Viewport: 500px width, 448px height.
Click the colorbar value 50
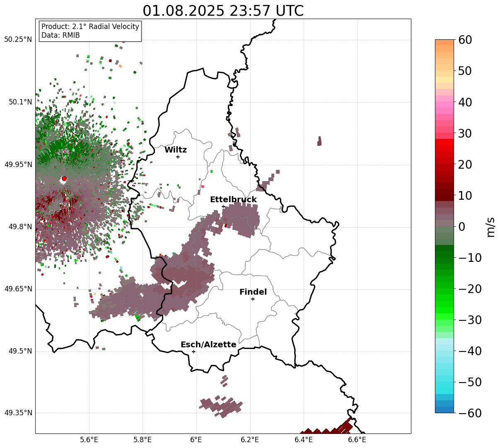coord(464,71)
